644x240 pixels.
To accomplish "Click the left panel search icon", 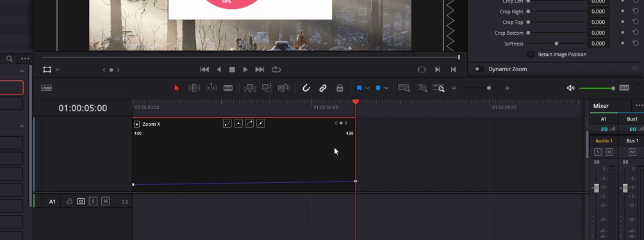I will click(10, 59).
